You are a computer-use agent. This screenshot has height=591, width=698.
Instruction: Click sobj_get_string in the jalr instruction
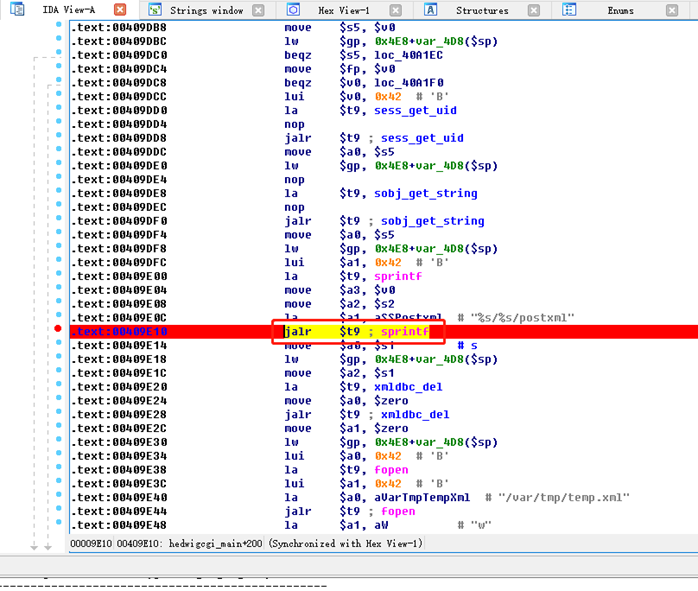432,221
